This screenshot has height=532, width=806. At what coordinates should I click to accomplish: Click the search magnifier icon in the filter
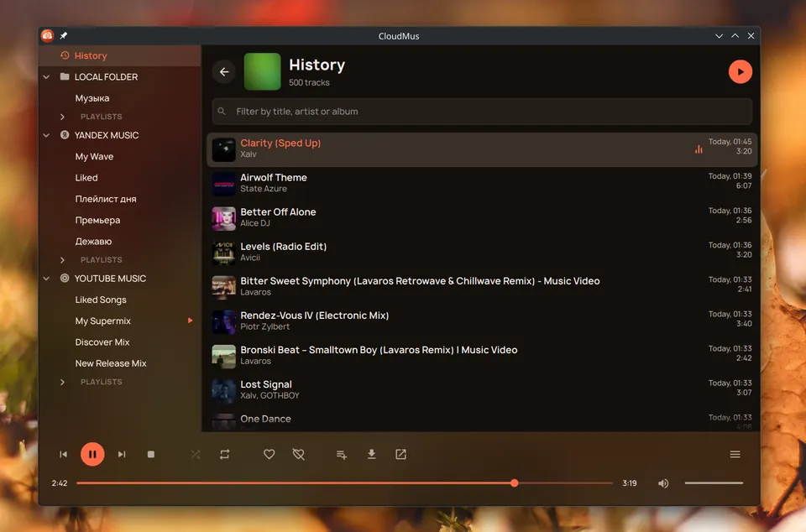[x=222, y=112]
